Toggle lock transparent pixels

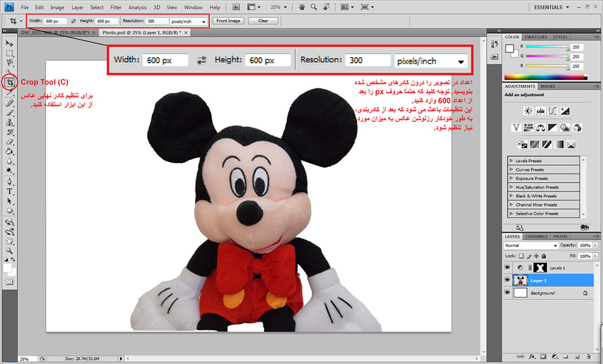click(x=521, y=256)
